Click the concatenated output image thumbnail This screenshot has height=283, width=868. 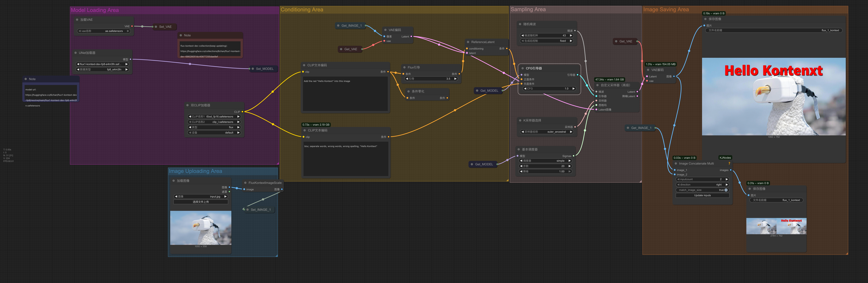[776, 226]
